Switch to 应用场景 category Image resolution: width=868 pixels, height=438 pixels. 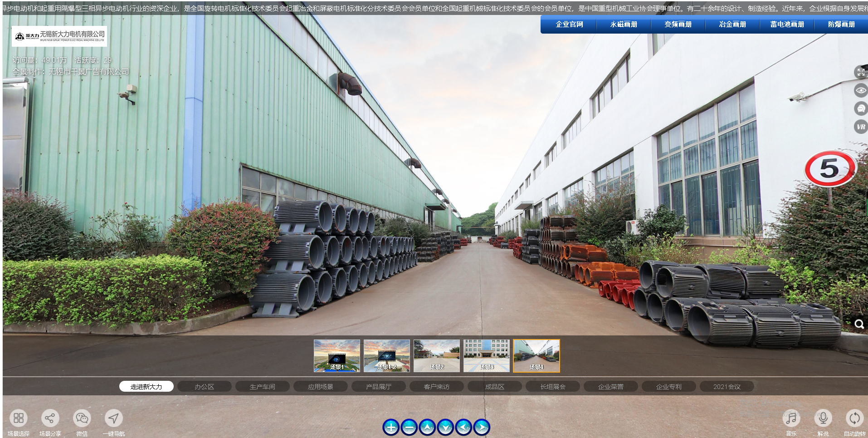[321, 386]
